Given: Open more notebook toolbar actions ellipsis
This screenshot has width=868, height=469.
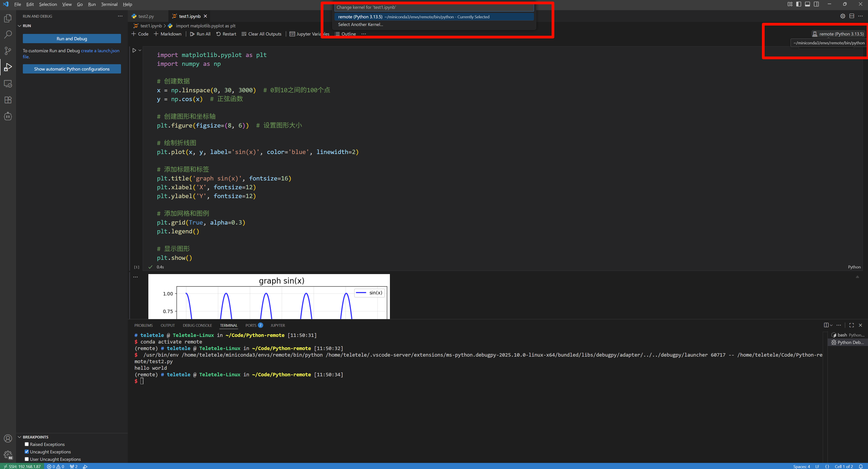Looking at the screenshot, I should (364, 34).
